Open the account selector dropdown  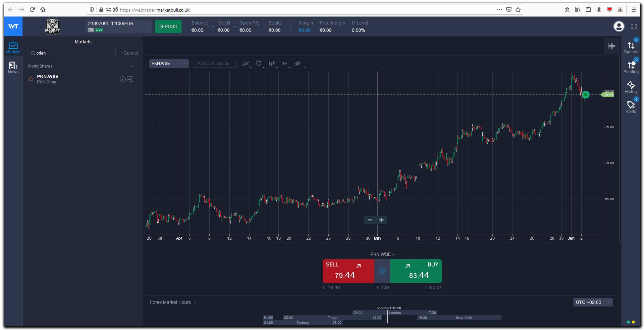point(118,26)
